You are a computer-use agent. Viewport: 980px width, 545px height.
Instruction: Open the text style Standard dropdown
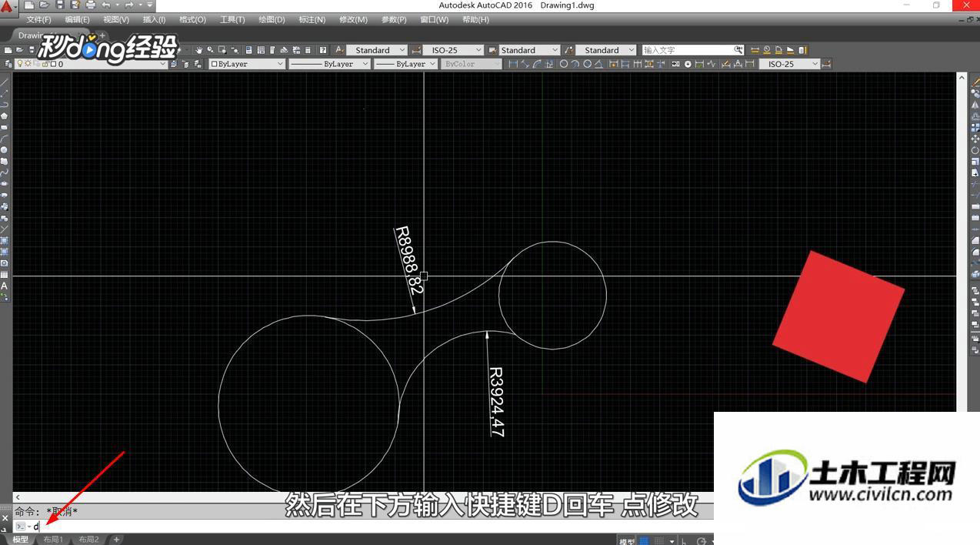(x=377, y=50)
